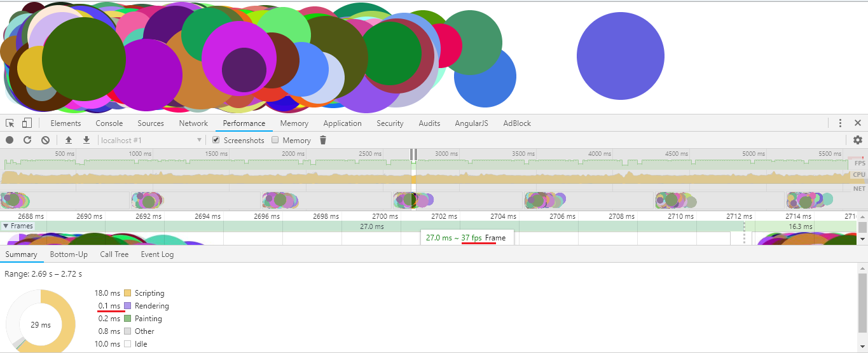Open the Security tab
Viewport: 868px width, 353px height.
[x=390, y=123]
